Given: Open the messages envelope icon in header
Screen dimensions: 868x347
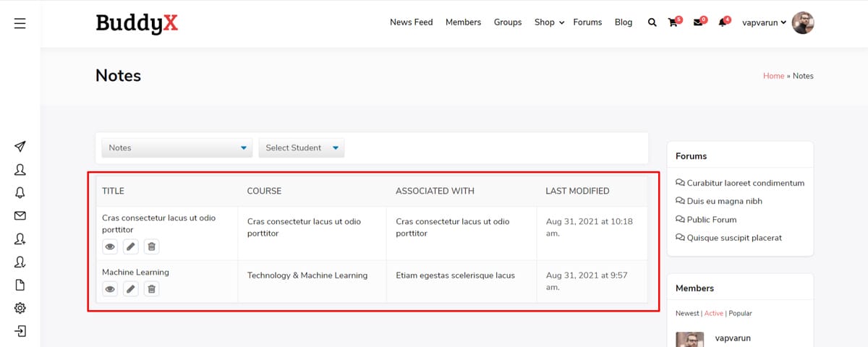Looking at the screenshot, I should coord(697,22).
